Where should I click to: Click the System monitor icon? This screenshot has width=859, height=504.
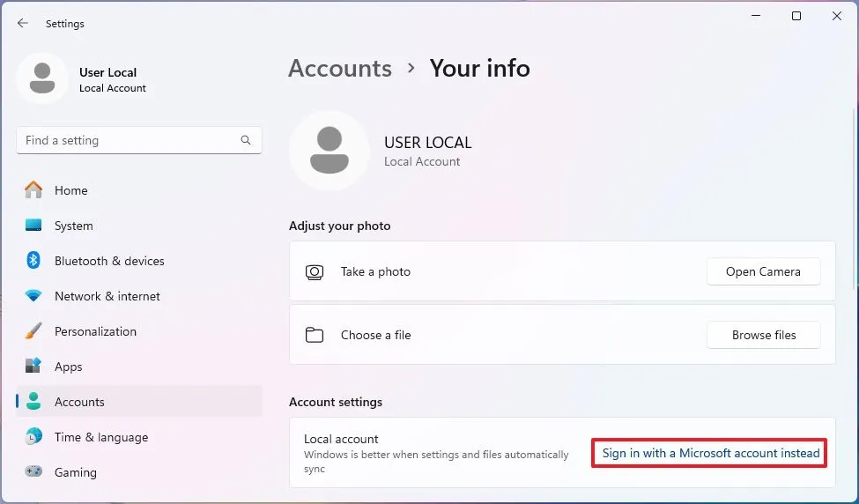[x=33, y=226]
